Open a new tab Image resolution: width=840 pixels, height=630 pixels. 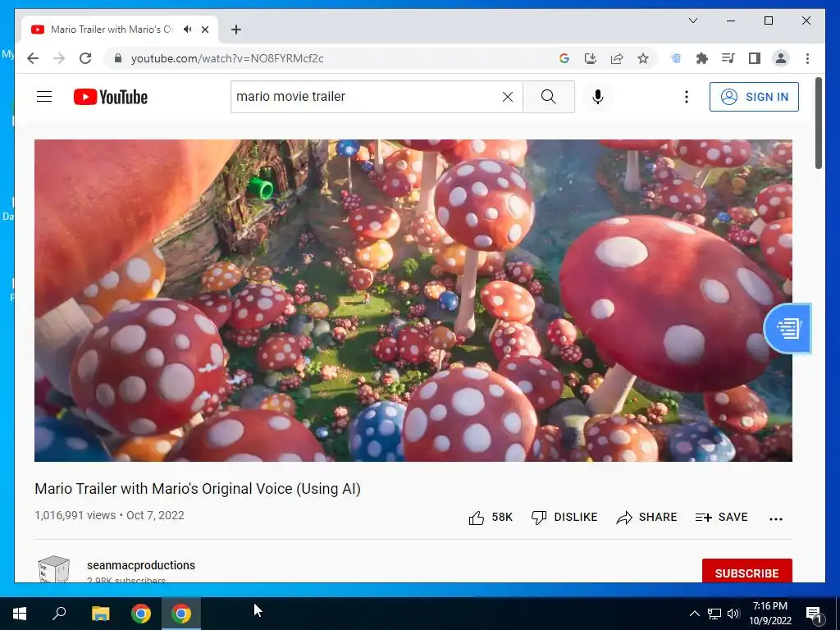236,30
